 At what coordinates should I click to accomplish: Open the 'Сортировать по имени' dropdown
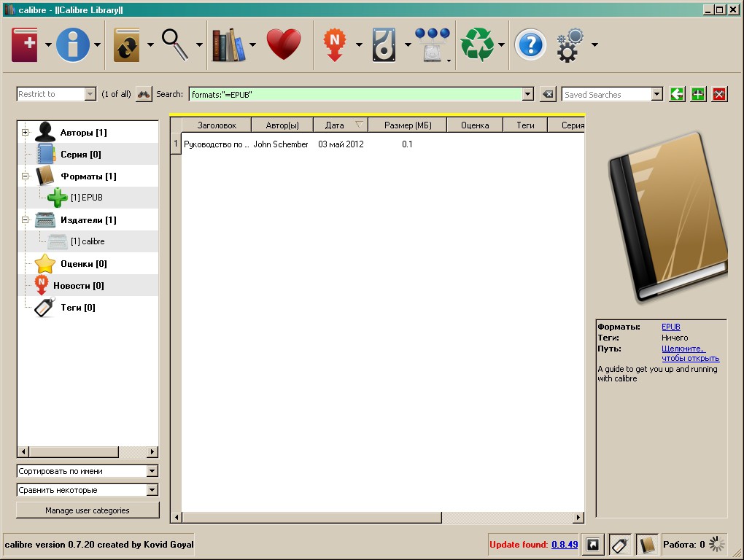point(152,472)
